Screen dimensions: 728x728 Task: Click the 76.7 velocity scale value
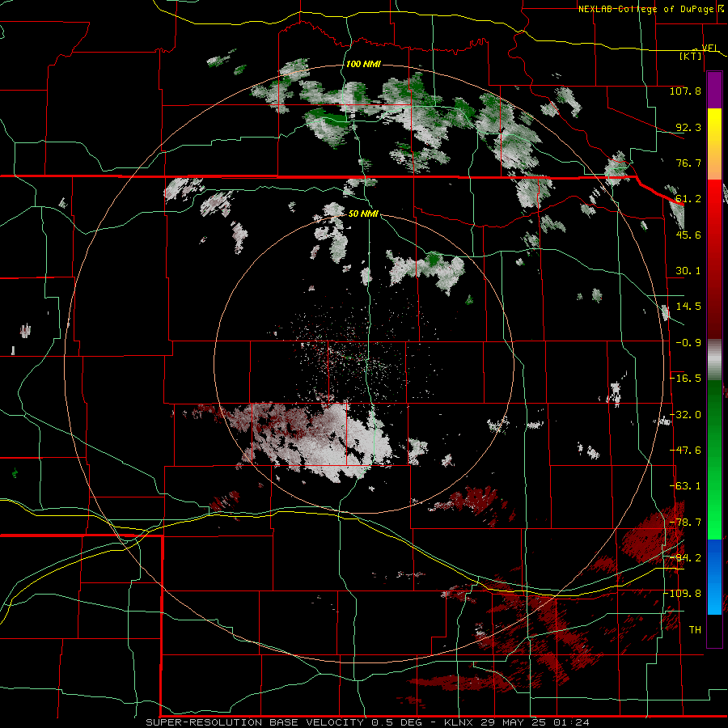pos(688,163)
